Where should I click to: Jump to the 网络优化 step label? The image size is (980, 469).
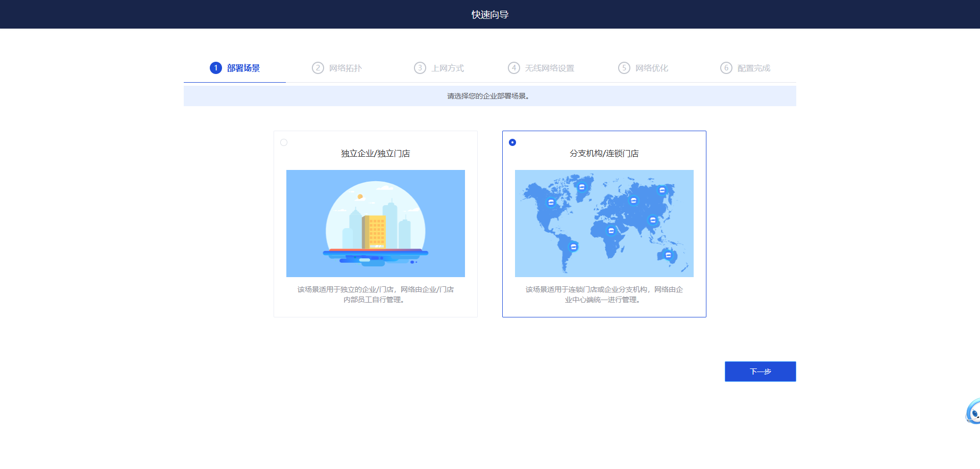[x=651, y=68]
